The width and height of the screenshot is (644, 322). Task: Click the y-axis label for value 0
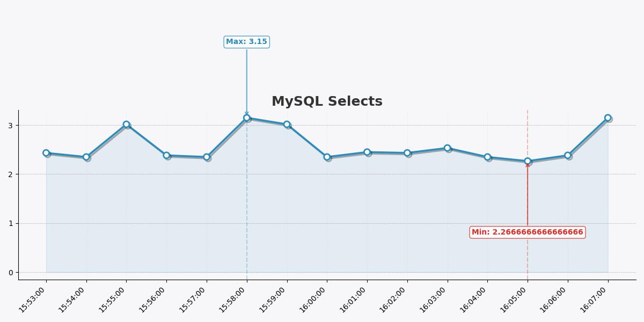point(11,273)
